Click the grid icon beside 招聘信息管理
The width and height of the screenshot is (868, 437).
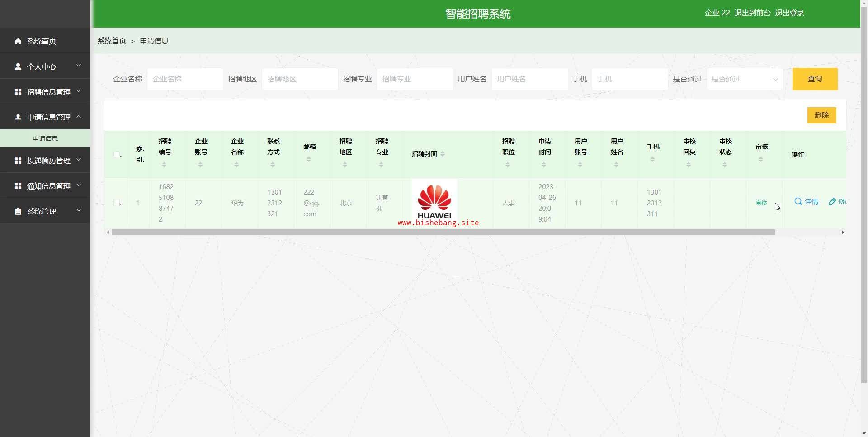(18, 92)
